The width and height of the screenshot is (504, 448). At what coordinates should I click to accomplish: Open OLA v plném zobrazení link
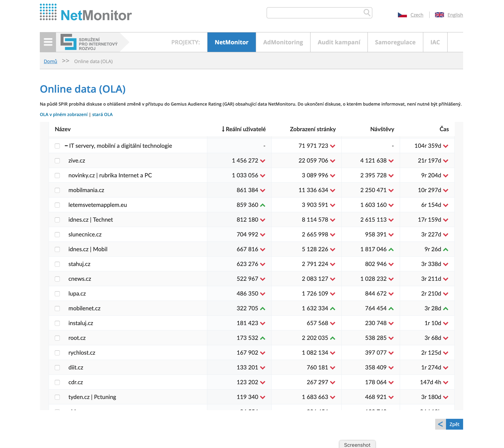pos(64,114)
